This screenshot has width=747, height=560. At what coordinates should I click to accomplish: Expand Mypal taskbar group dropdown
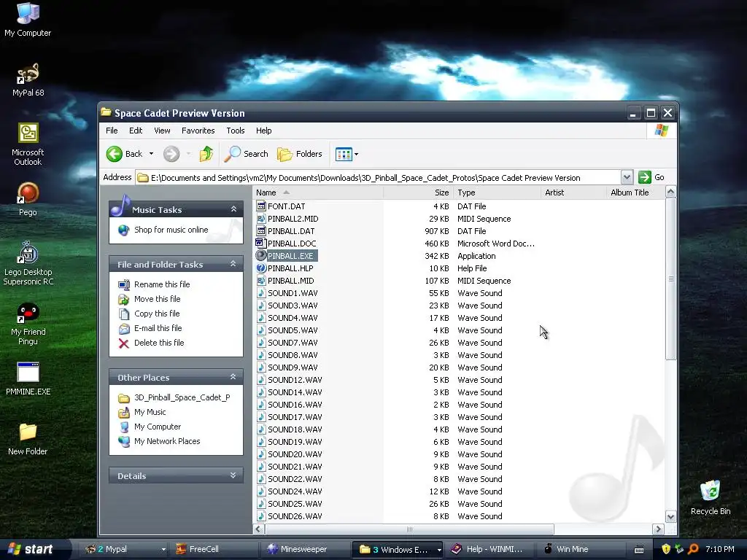[163, 550]
